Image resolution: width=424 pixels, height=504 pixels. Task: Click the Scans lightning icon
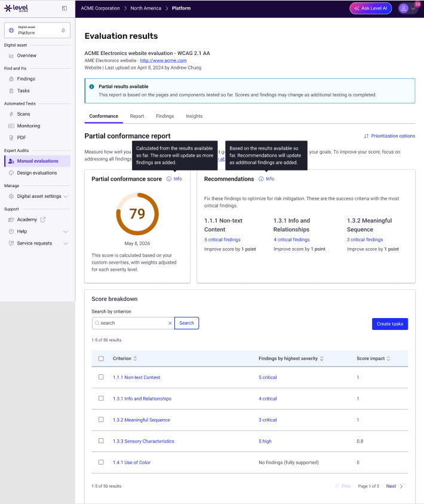[x=11, y=114]
